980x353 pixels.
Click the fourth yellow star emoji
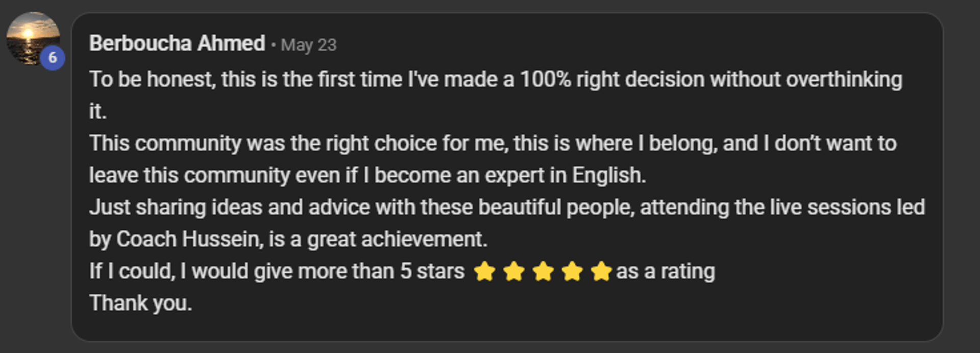(x=572, y=271)
